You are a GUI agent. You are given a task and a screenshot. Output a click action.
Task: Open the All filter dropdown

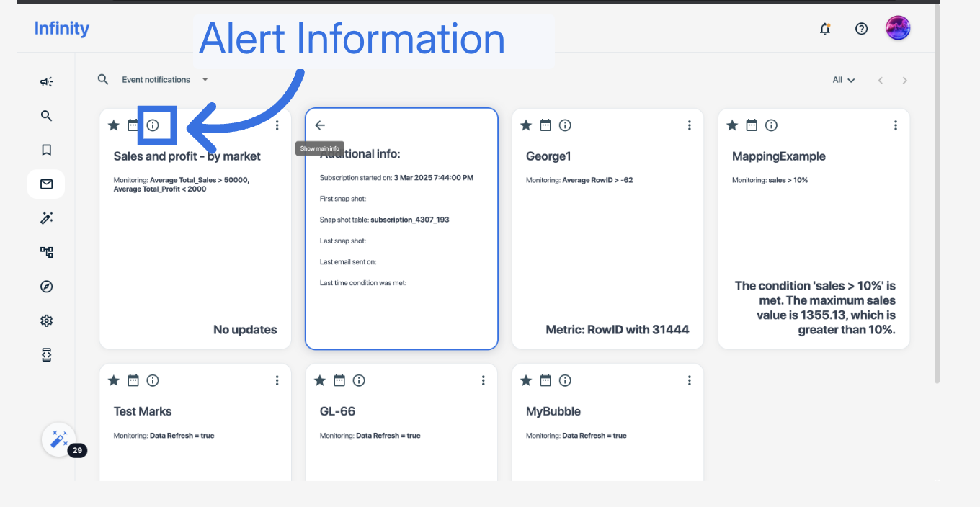[x=843, y=80]
